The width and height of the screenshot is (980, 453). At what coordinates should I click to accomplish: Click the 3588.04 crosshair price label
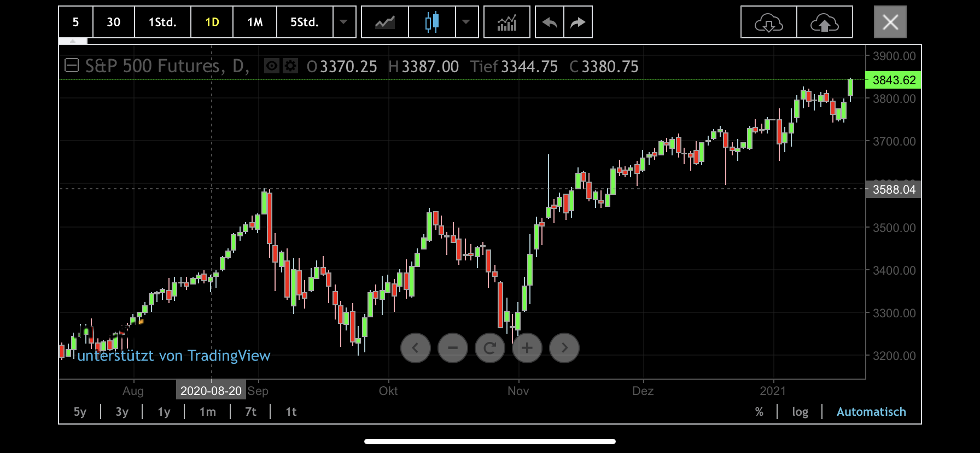tap(894, 189)
